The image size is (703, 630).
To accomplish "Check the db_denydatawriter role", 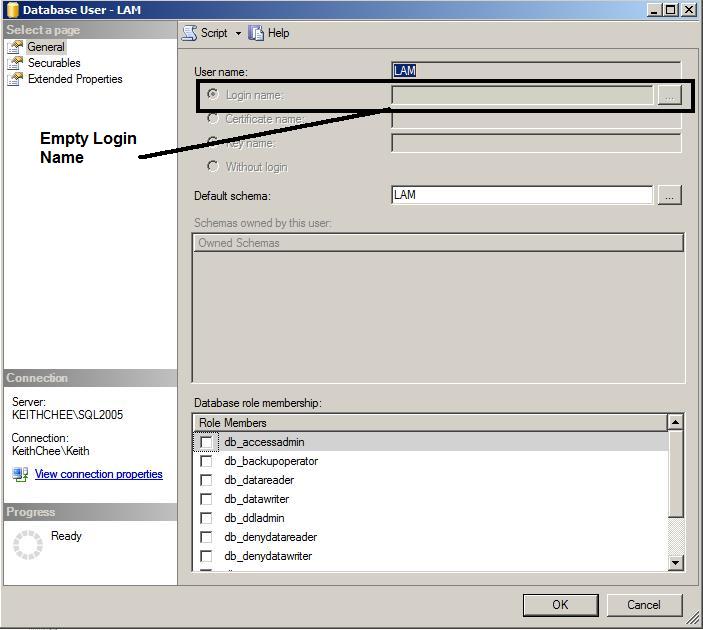I will tap(206, 556).
